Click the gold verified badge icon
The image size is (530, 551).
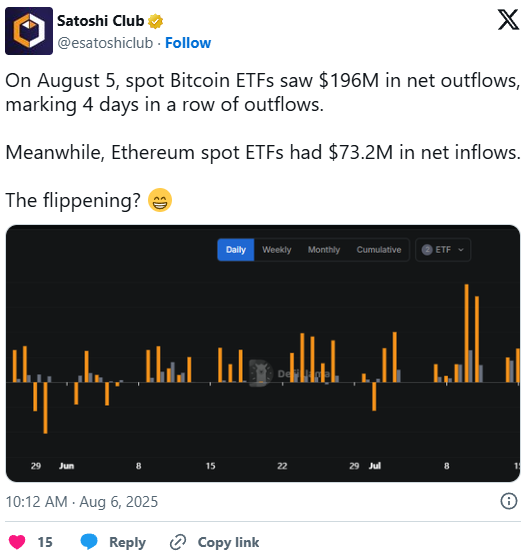click(155, 21)
